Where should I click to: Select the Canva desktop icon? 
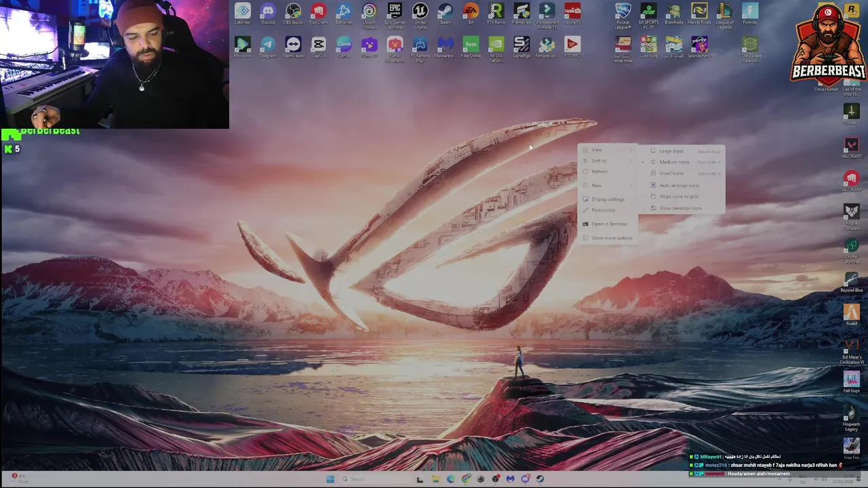pyautogui.click(x=344, y=47)
